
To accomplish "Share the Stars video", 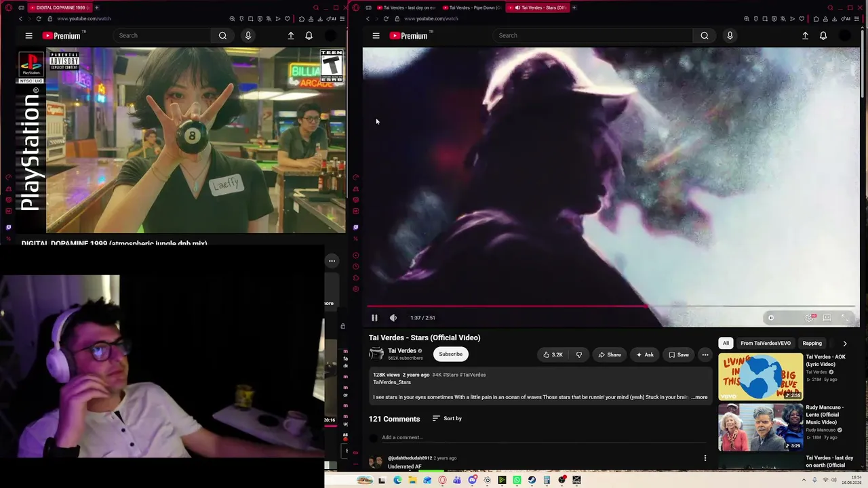I will 609,354.
